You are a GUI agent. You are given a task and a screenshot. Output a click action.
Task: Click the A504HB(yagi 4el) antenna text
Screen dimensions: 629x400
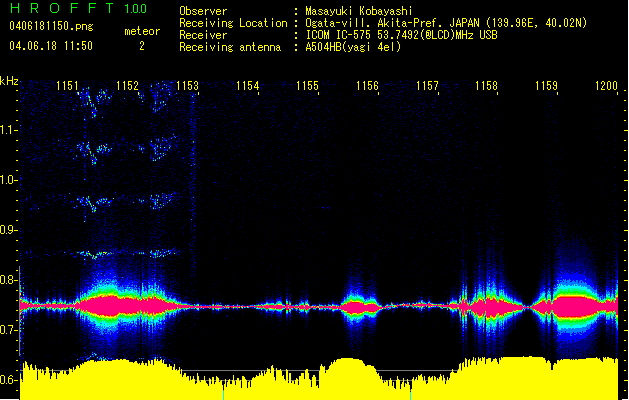pyautogui.click(x=353, y=47)
